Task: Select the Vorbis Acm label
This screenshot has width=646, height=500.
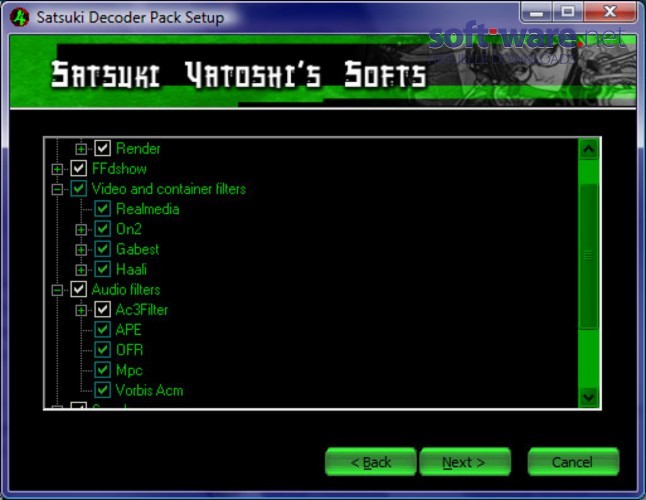Action: tap(150, 390)
